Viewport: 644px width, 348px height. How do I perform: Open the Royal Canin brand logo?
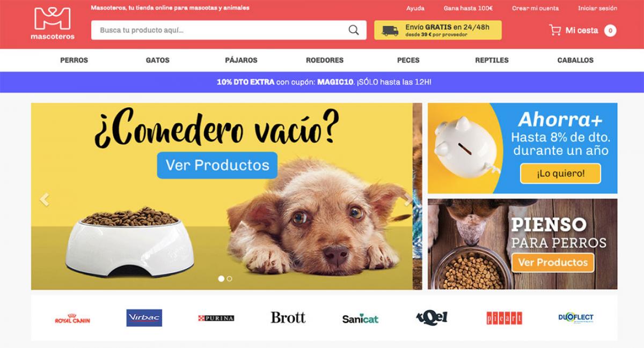click(72, 319)
